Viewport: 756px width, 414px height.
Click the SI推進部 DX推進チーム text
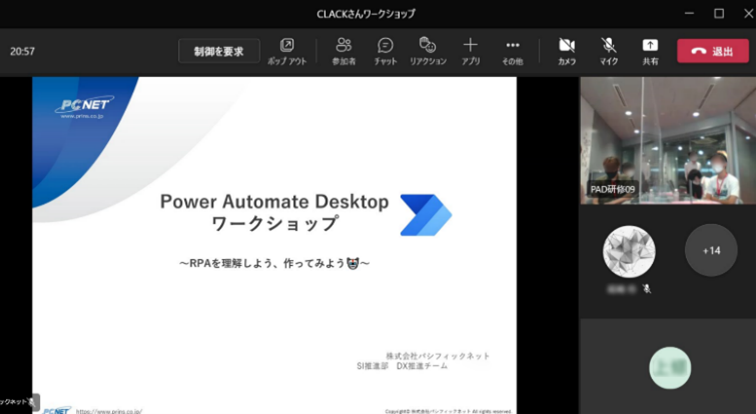pyautogui.click(x=402, y=366)
